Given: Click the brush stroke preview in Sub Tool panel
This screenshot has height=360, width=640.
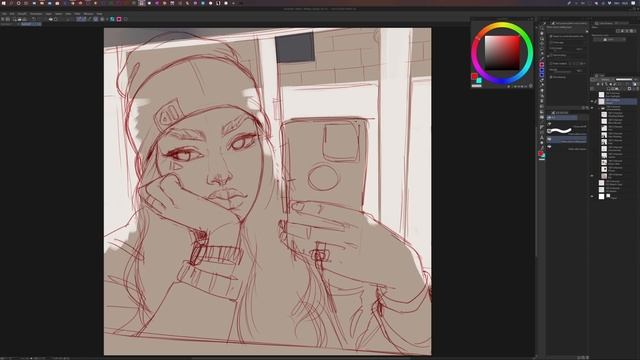Looking at the screenshot, I should (560, 131).
